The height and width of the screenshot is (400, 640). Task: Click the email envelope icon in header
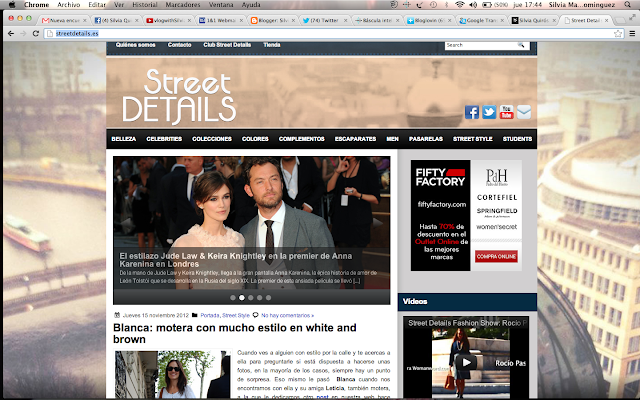pos(524,112)
